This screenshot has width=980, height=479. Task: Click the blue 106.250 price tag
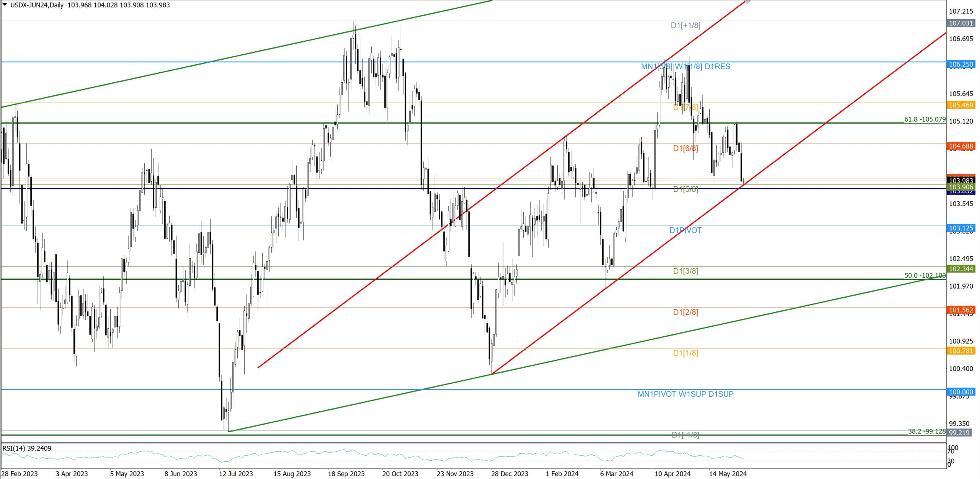(960, 64)
